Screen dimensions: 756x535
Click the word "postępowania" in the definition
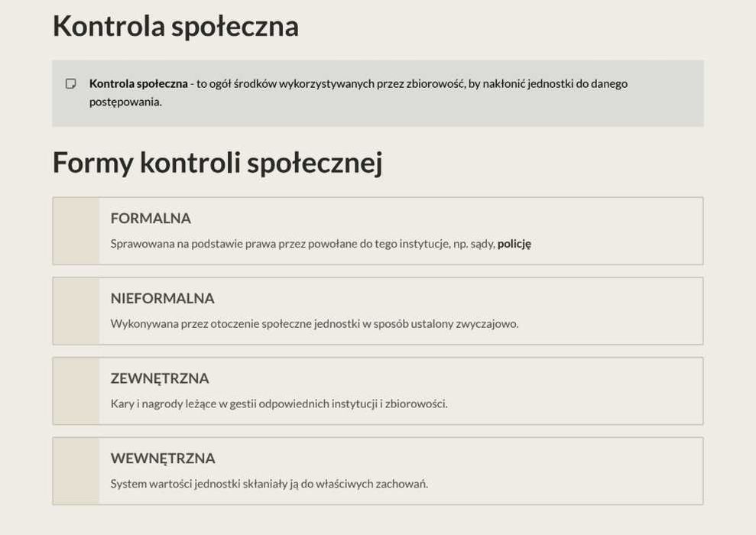[125, 102]
